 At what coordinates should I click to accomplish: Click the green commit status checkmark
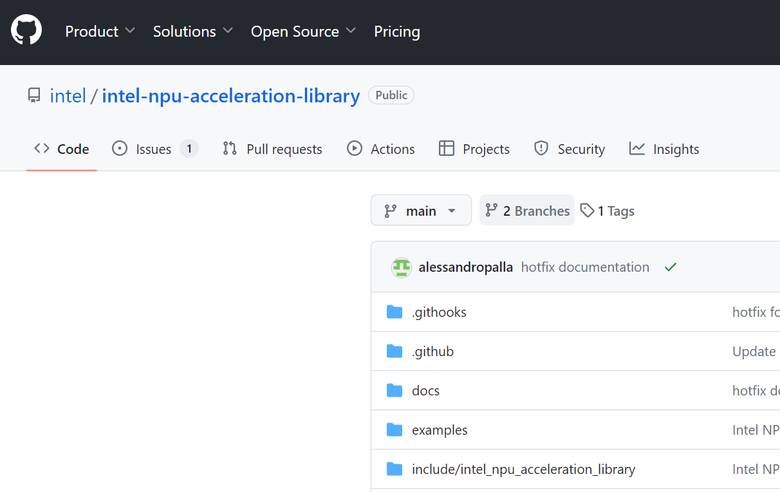point(671,267)
